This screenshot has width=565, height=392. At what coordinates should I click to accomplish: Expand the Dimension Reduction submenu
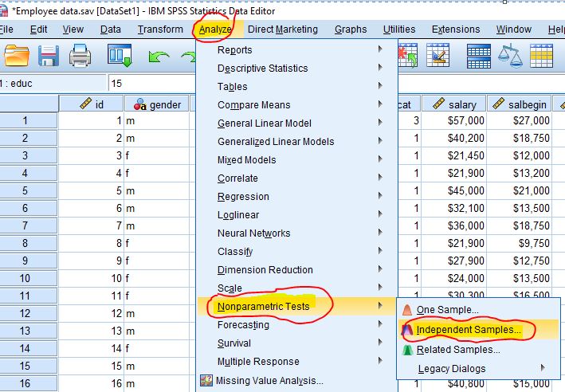(297, 270)
